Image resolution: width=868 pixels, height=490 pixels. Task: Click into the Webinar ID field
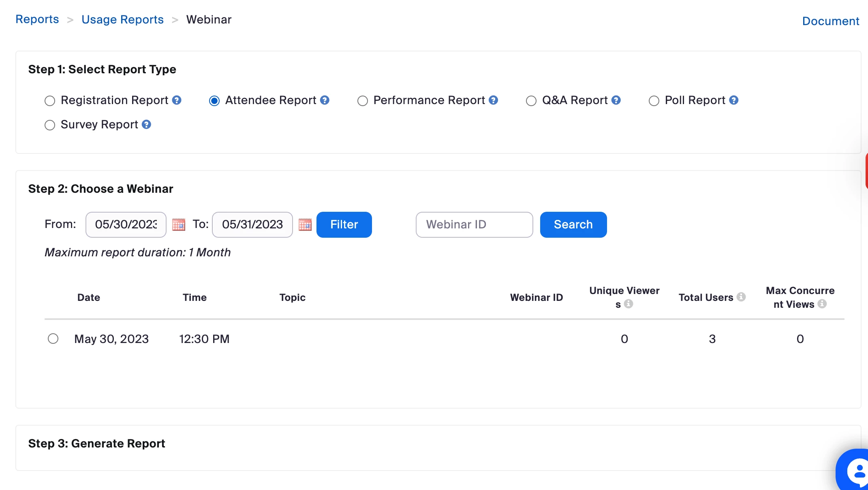coord(474,224)
